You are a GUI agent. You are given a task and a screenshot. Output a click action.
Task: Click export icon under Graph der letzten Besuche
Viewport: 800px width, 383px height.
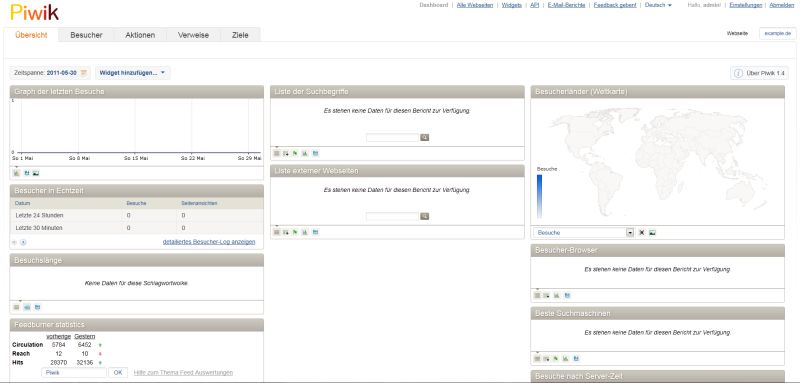[x=27, y=173]
